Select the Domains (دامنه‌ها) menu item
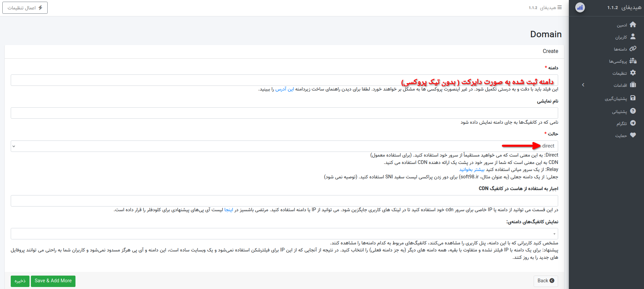This screenshot has width=644, height=289. 620,49
